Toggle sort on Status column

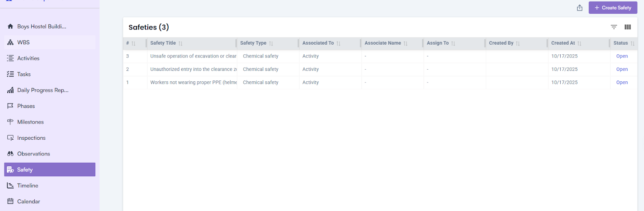tap(632, 43)
